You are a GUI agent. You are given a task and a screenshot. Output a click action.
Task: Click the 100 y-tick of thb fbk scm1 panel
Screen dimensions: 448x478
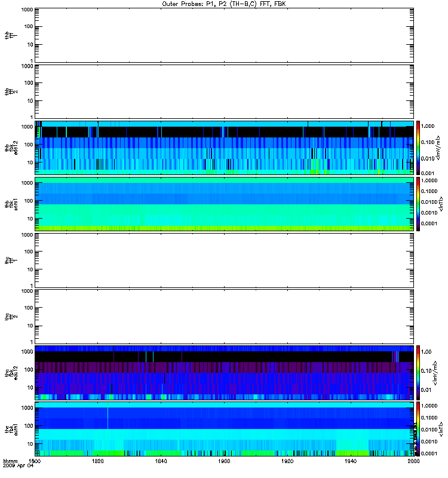[x=29, y=201]
